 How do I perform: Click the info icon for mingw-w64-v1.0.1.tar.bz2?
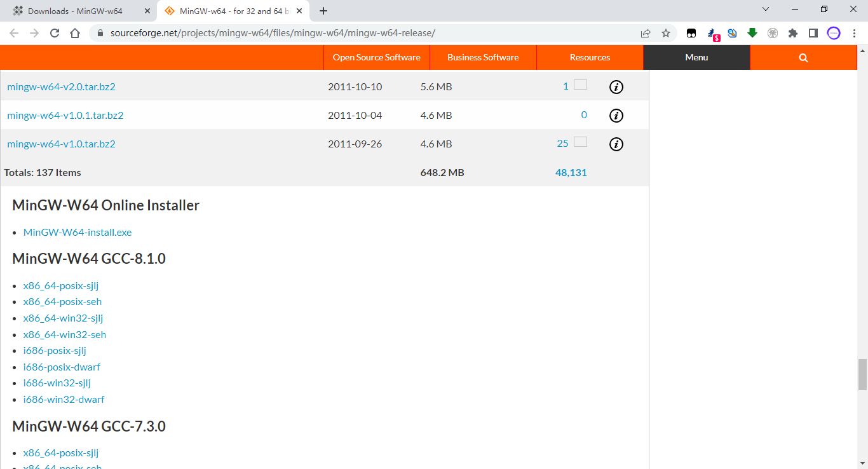pos(616,116)
